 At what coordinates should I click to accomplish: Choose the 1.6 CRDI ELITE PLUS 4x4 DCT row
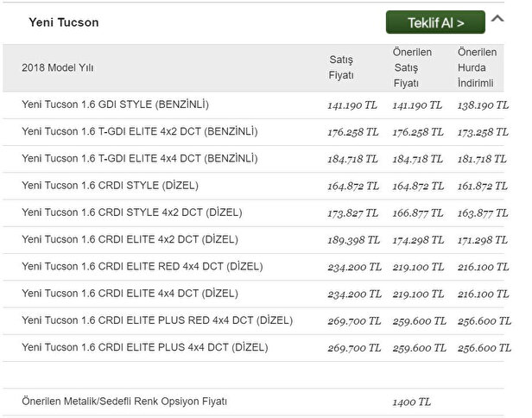(144, 347)
